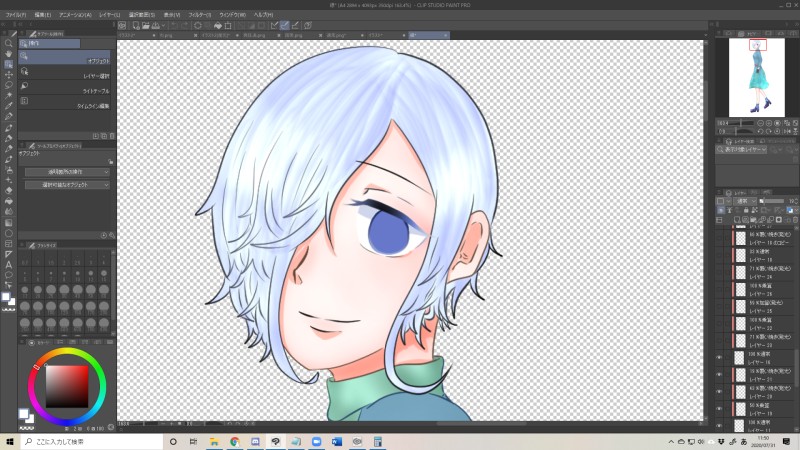Open the Filter menu
This screenshot has height=450, width=800.
coord(199,15)
